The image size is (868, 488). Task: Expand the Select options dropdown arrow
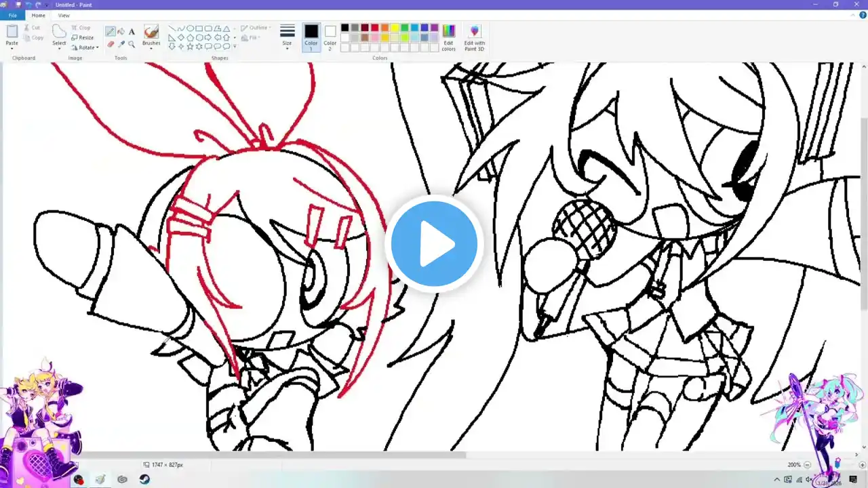point(60,49)
